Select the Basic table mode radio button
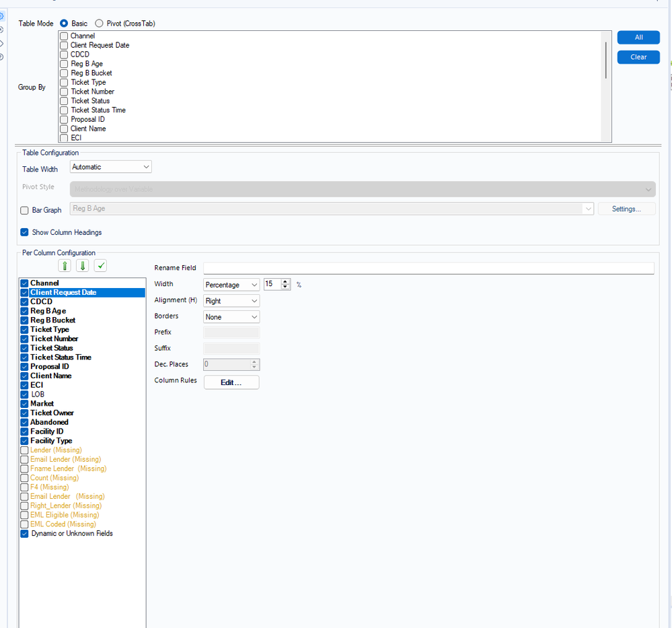Viewport: 672px width, 628px height. (64, 23)
